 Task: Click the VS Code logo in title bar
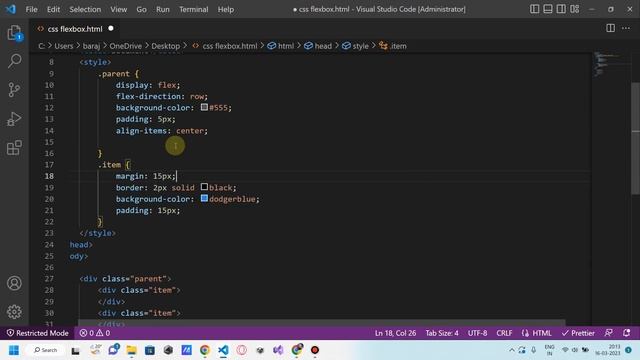(x=11, y=9)
